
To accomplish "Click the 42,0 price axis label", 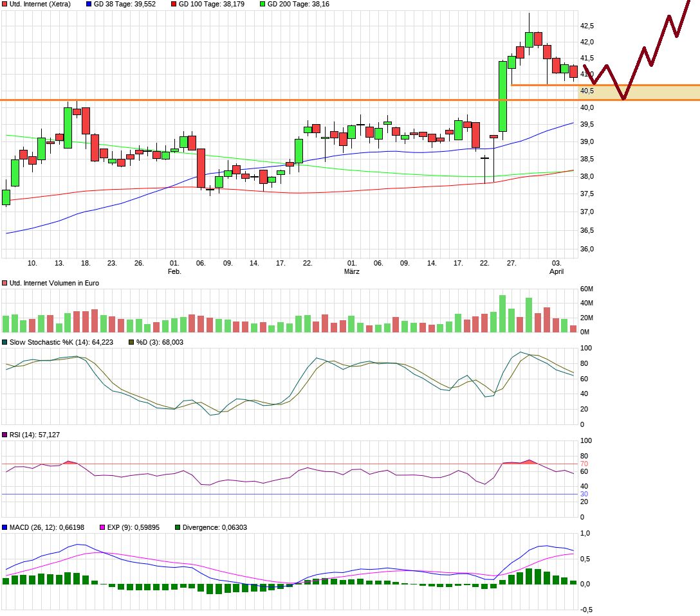I will (587, 42).
